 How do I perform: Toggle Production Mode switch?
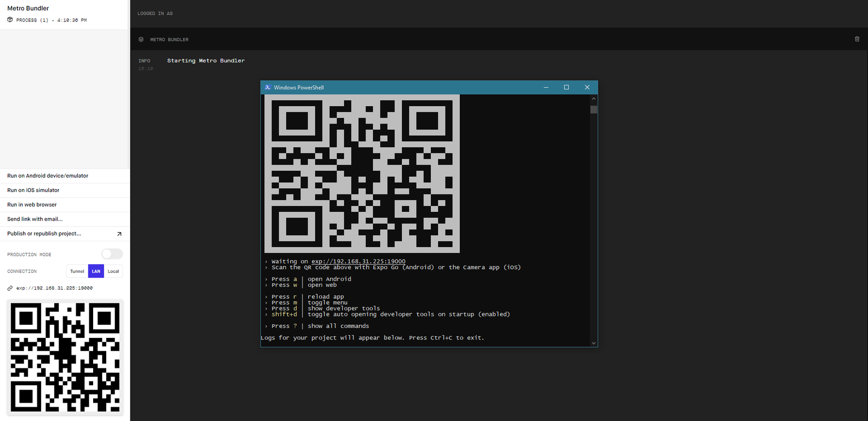pyautogui.click(x=112, y=254)
